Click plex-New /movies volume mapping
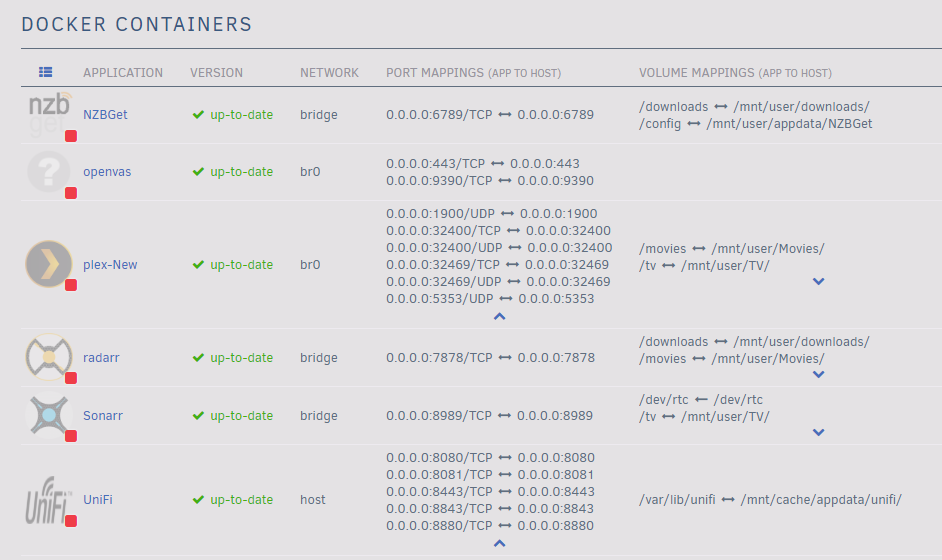Image resolution: width=942 pixels, height=560 pixels. click(731, 248)
